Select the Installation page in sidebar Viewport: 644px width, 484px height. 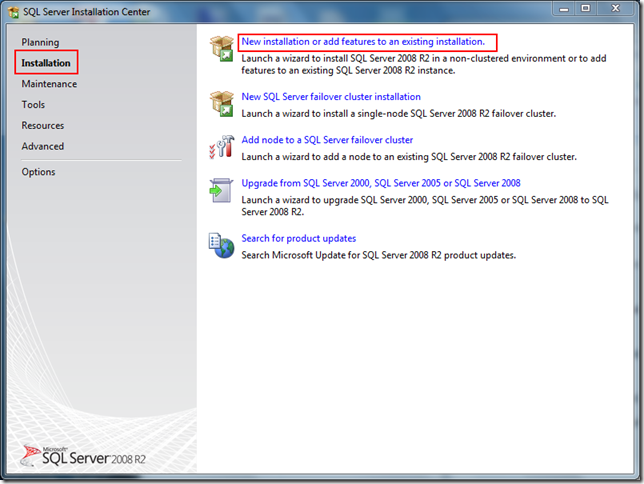coord(46,63)
